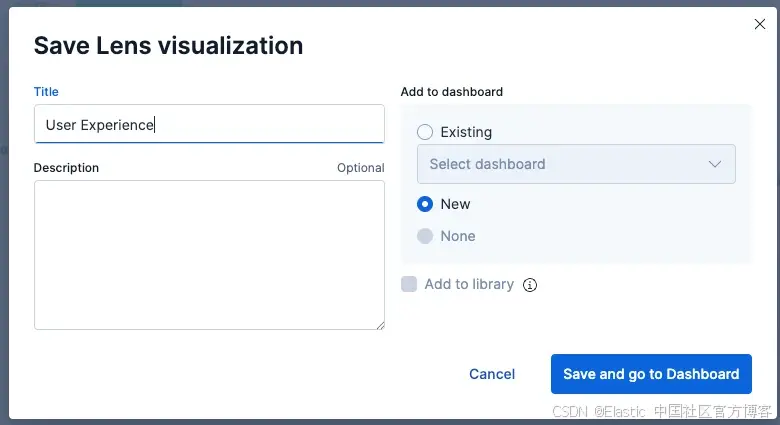Screen dimensions: 780x425
Task: Click the chevron arrow in Select dashboard
Action: [x=715, y=164]
